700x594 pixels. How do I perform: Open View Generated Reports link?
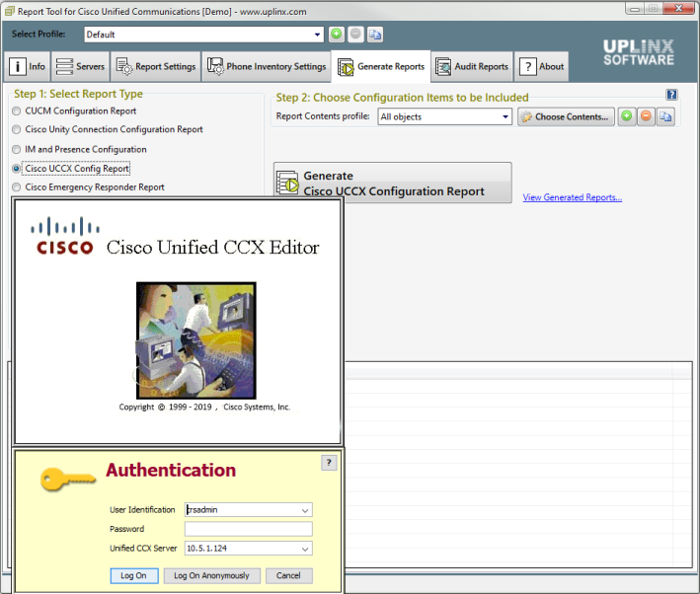click(x=573, y=197)
